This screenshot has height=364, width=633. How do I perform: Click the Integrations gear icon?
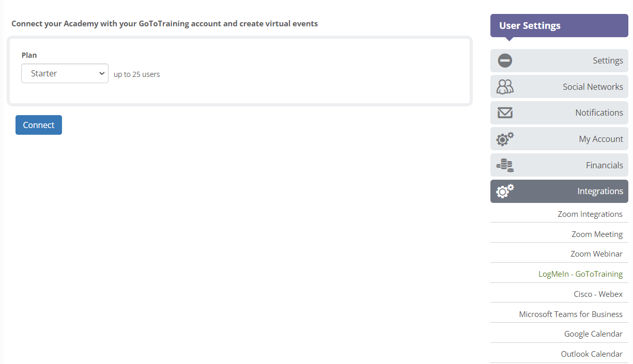point(504,191)
